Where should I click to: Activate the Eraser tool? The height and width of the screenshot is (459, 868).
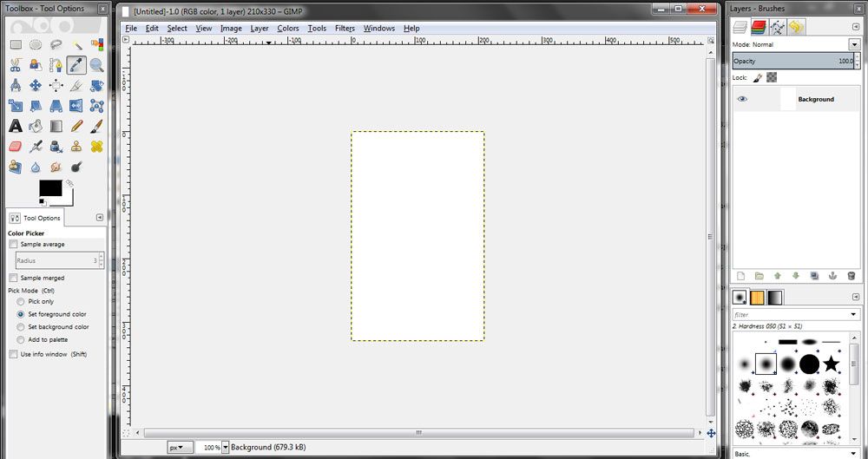coord(16,147)
